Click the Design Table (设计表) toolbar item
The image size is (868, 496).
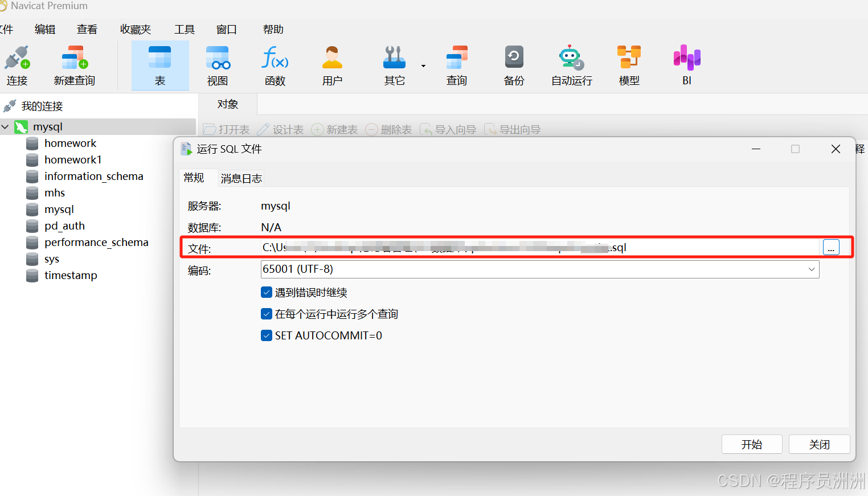click(x=281, y=130)
